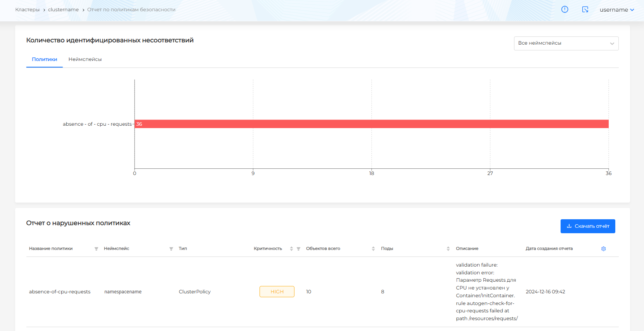Click the exclamation alert icon in header

tap(564, 9)
